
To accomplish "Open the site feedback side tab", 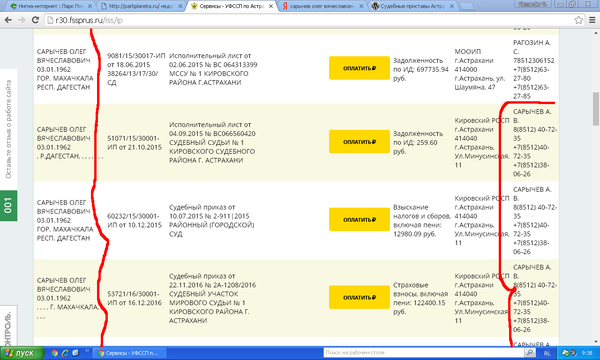I will point(8,129).
